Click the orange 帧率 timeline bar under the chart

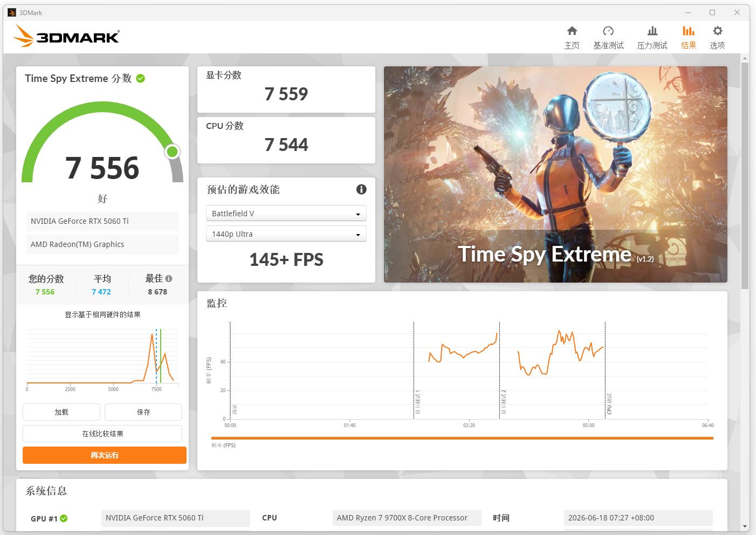click(x=462, y=438)
